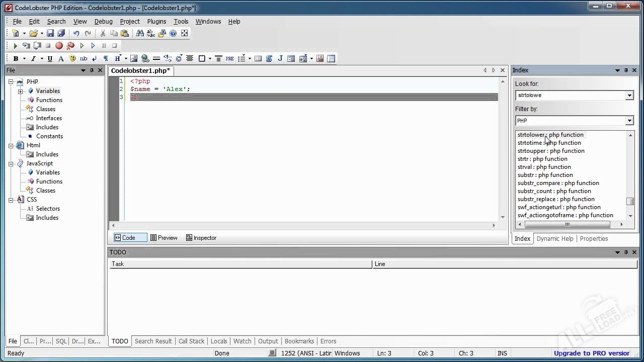The image size is (644, 362).
Task: Open Find using the binoculars icon
Action: pyautogui.click(x=140, y=33)
